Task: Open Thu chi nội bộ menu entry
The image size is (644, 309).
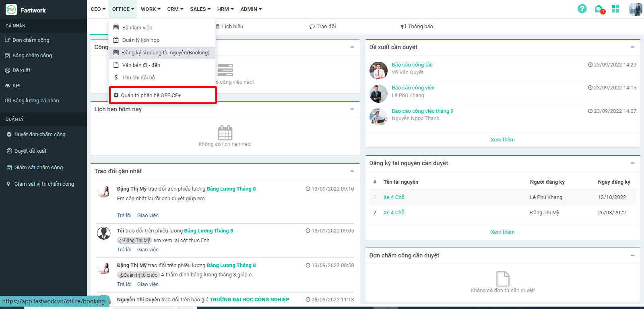Action: click(x=138, y=77)
